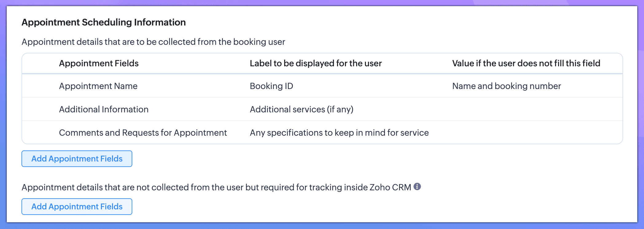Click the info icon beside Zoho CRM
Image resolution: width=644 pixels, height=229 pixels.
417,187
